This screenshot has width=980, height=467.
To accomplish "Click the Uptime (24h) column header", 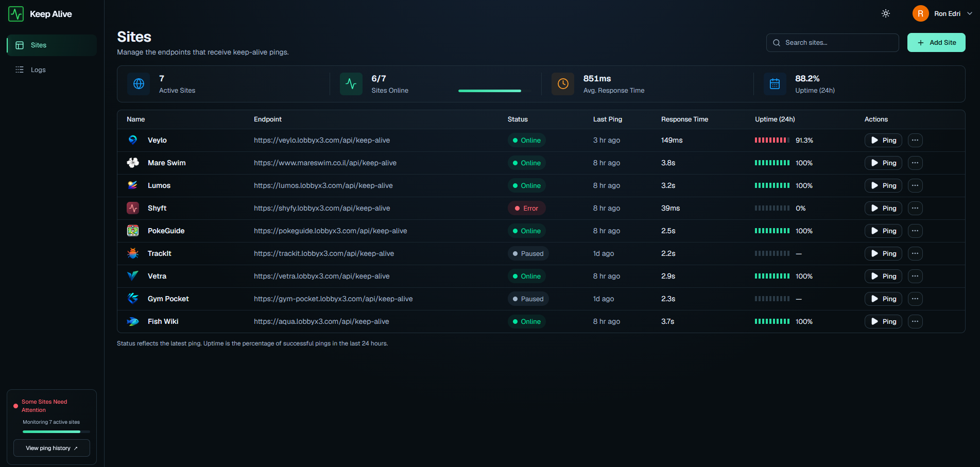I will [x=775, y=119].
